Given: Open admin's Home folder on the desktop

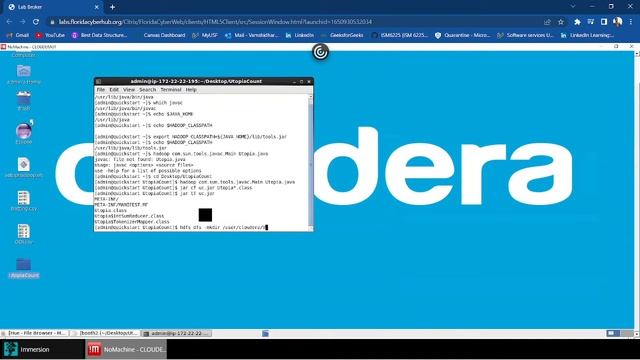Looking at the screenshot, I should (24, 73).
